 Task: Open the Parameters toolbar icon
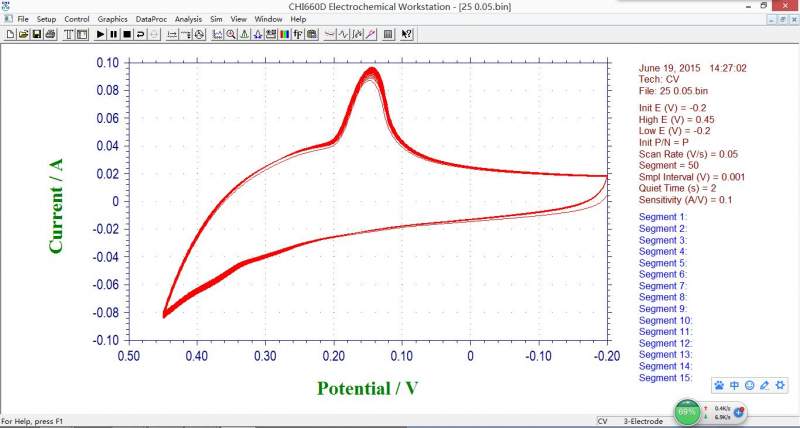(x=82, y=34)
